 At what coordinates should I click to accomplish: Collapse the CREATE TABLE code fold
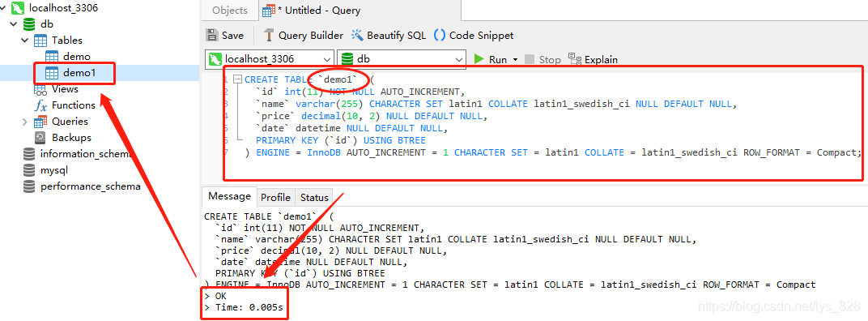[238, 79]
